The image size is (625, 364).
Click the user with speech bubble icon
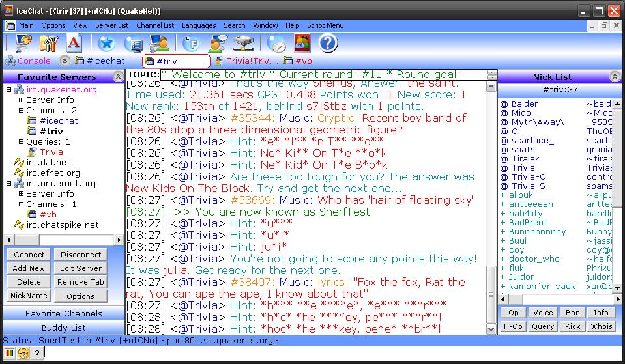[217, 43]
